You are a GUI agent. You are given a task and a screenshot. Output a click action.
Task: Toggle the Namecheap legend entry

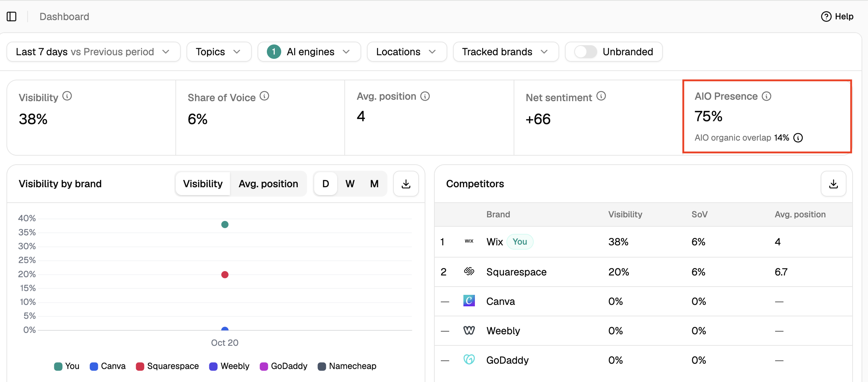pos(347,366)
